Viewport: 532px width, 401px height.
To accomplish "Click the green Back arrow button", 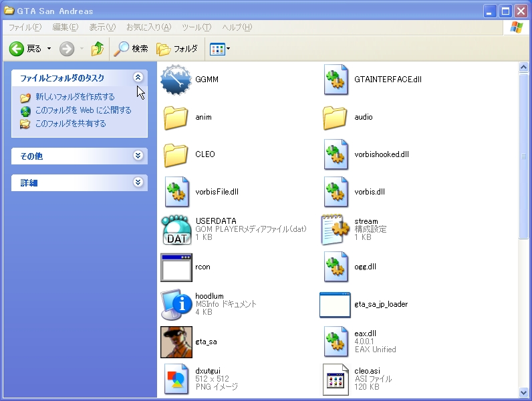I will (16, 49).
